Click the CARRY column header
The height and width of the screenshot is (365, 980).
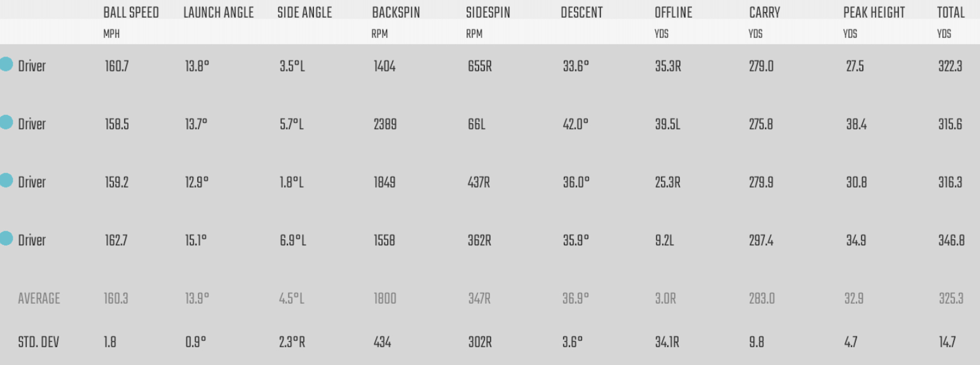click(764, 13)
